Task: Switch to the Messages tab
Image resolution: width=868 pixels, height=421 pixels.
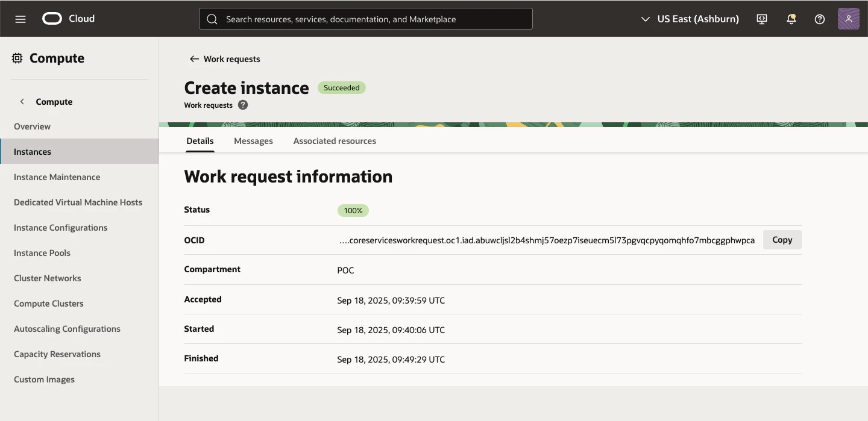Action: 253,141
